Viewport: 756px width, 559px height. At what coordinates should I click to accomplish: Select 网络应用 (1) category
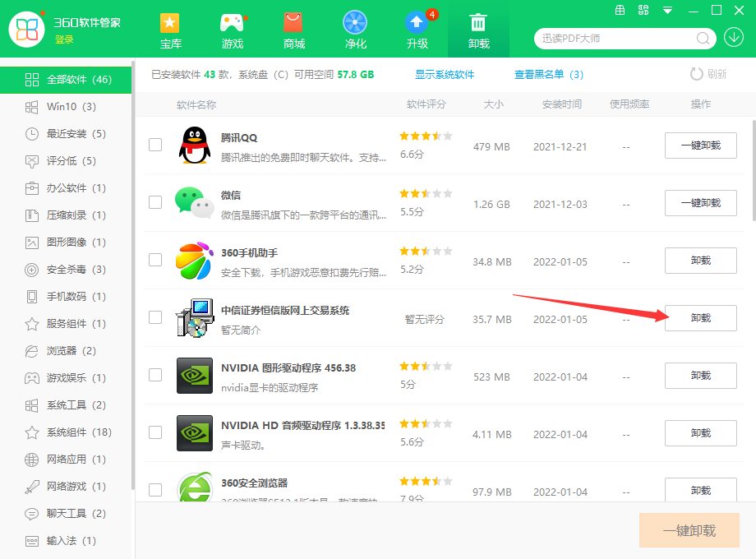tap(66, 460)
